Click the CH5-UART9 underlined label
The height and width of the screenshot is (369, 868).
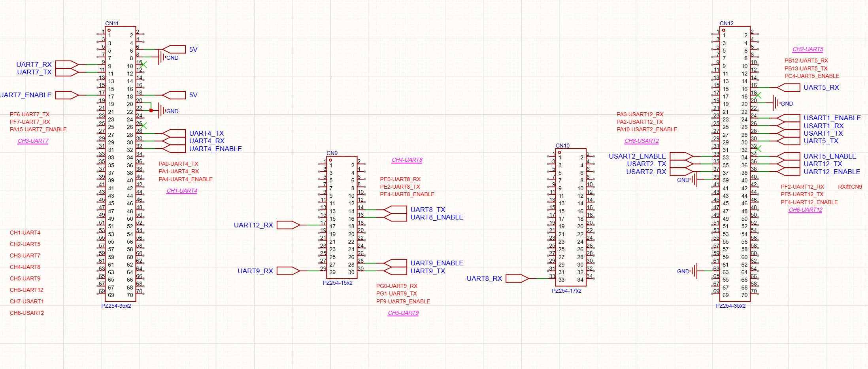pos(403,313)
